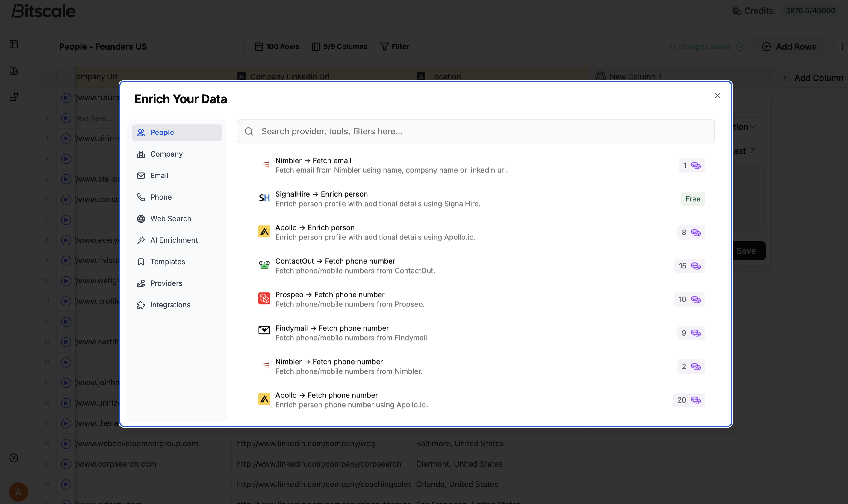The image size is (848, 504).
Task: Click the Apollo logo beside Enrich person
Action: pos(264,231)
